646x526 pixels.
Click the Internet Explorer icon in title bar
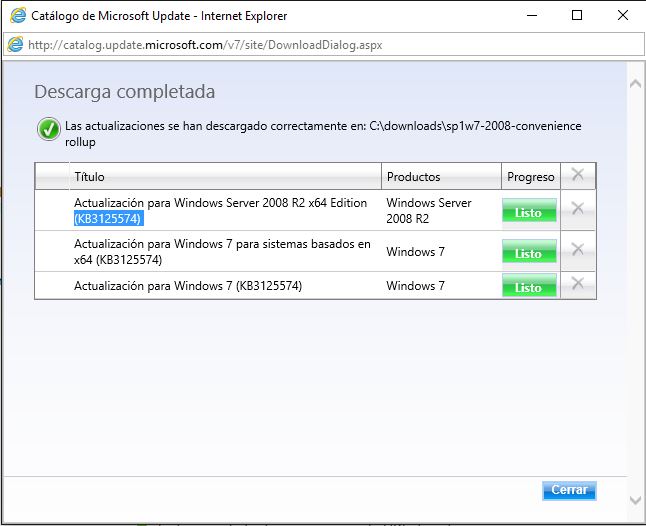18,15
